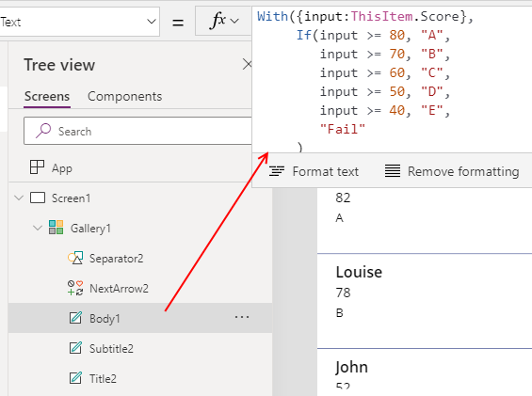Screen dimensions: 532x396
Task: Click the tree view Search field
Action: pos(137,131)
